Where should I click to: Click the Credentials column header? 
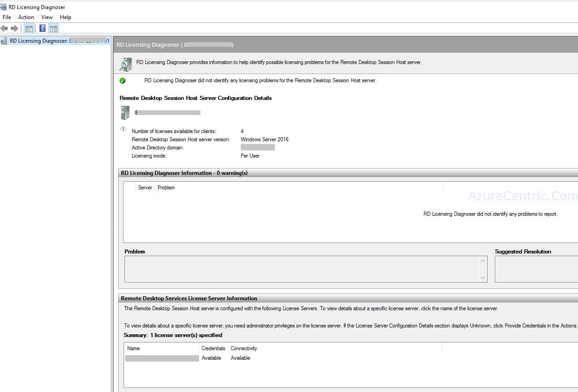[x=213, y=348]
